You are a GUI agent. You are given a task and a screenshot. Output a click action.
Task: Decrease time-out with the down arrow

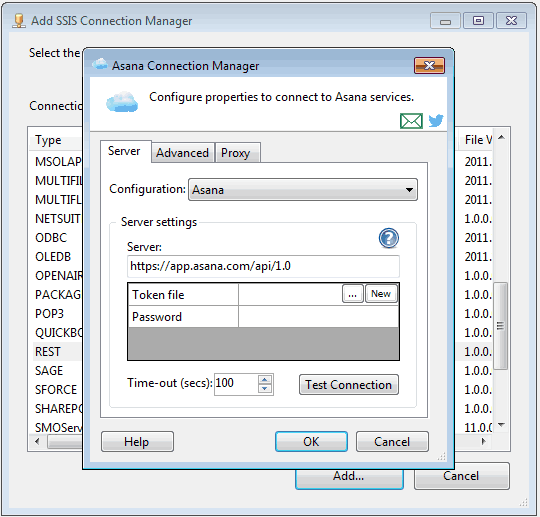tap(265, 389)
